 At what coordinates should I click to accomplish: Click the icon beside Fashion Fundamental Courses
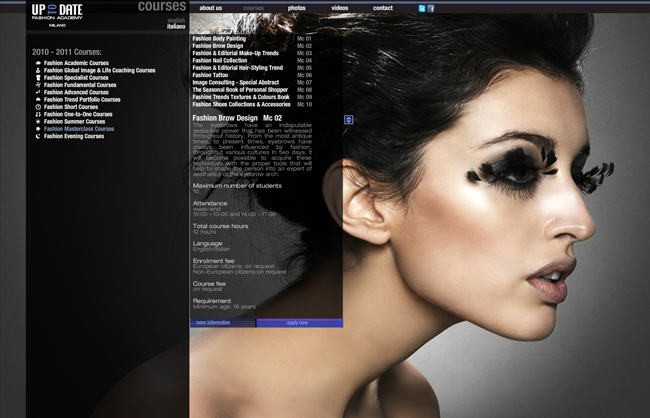38,85
